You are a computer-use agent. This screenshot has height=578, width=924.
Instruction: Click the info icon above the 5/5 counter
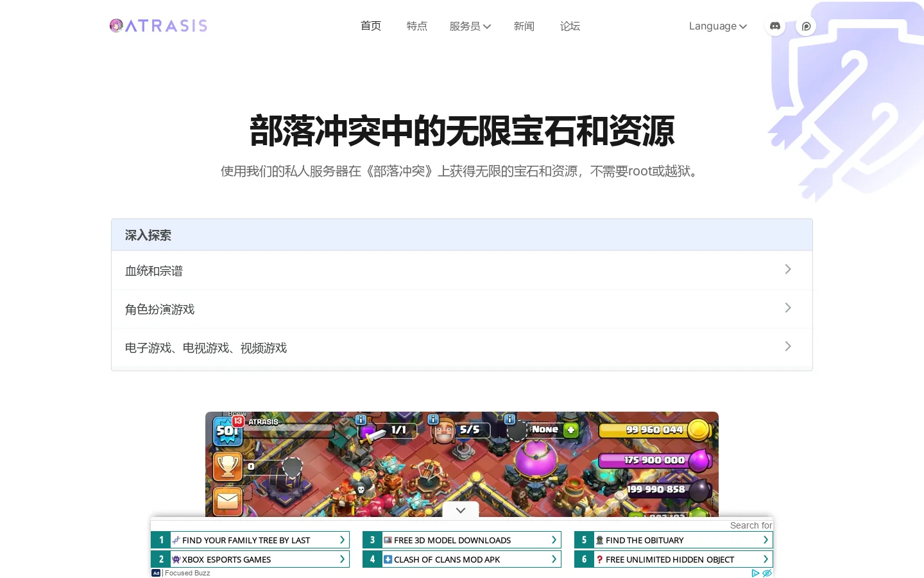(433, 419)
